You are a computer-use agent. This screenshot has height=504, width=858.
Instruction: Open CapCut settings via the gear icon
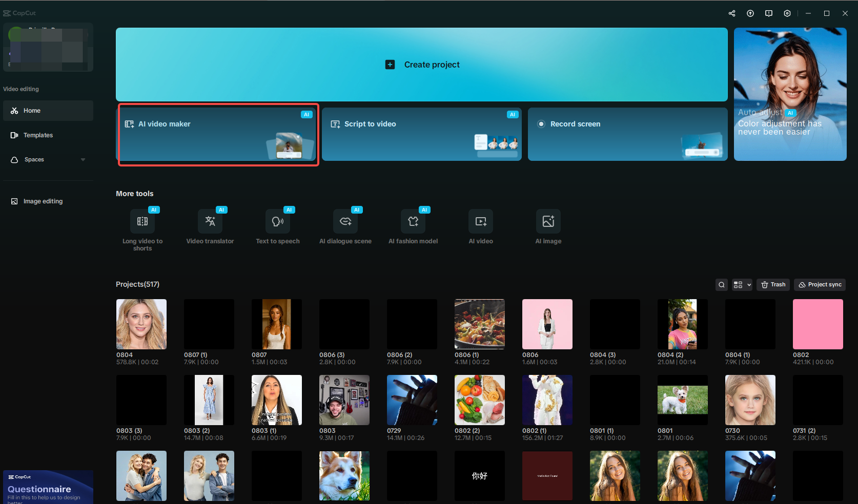coord(787,13)
